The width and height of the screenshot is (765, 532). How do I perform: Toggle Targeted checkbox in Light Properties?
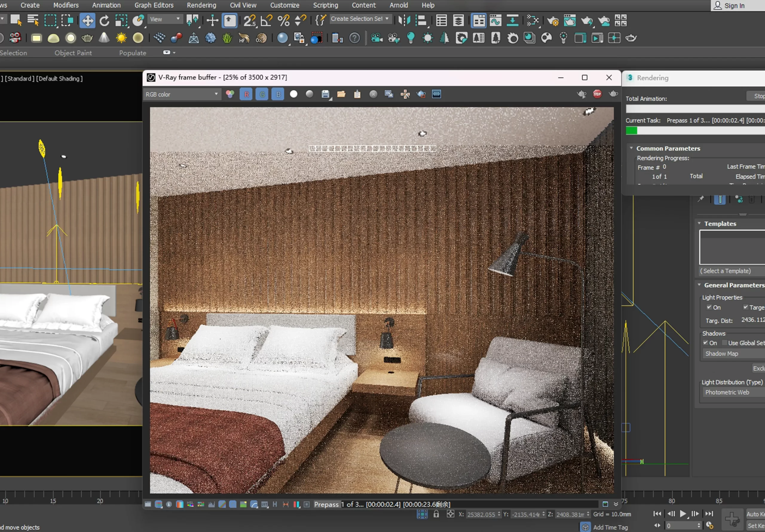tap(746, 307)
